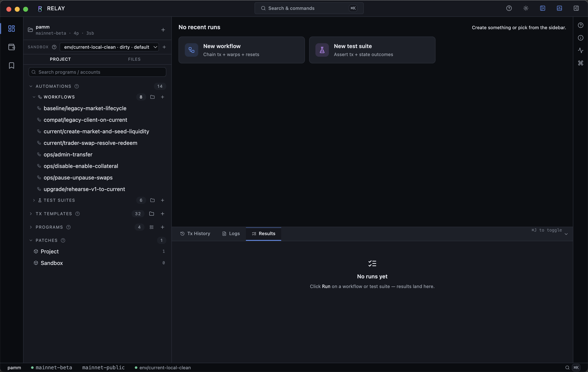Viewport: 588px width, 372px height.
Task: Expand the PROGRAMS section
Action: (31, 227)
